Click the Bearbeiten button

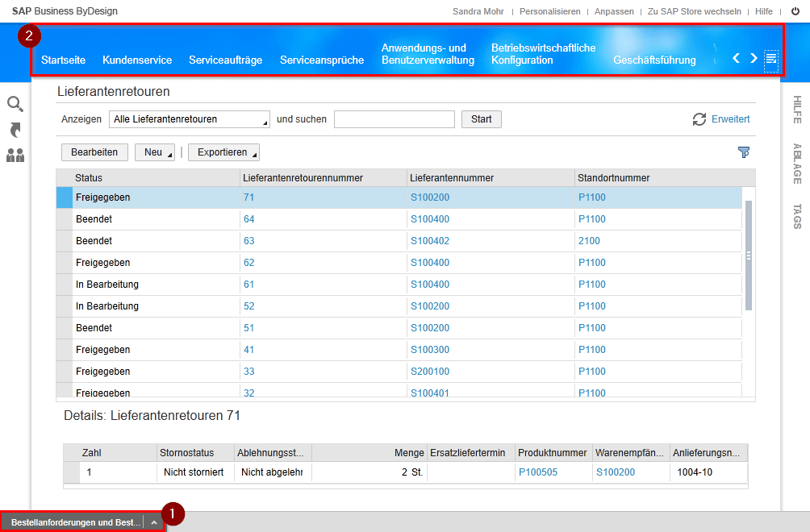[94, 152]
